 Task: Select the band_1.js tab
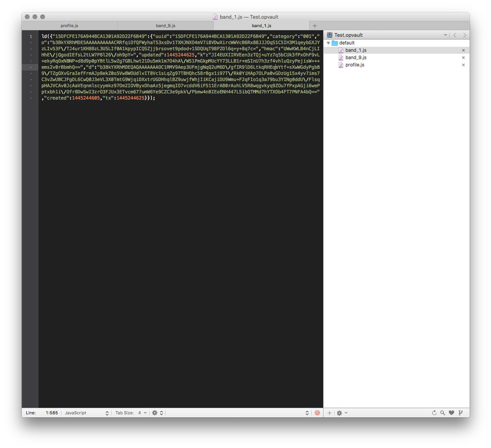pos(262,26)
